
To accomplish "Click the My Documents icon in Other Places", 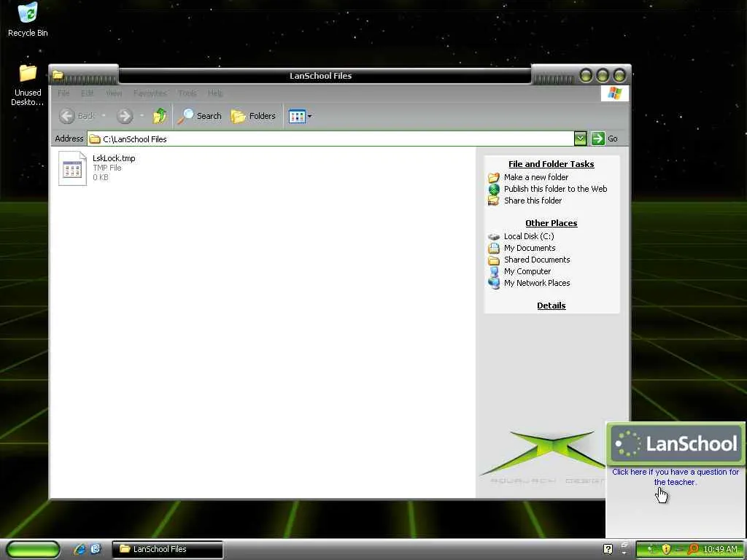I will (494, 248).
